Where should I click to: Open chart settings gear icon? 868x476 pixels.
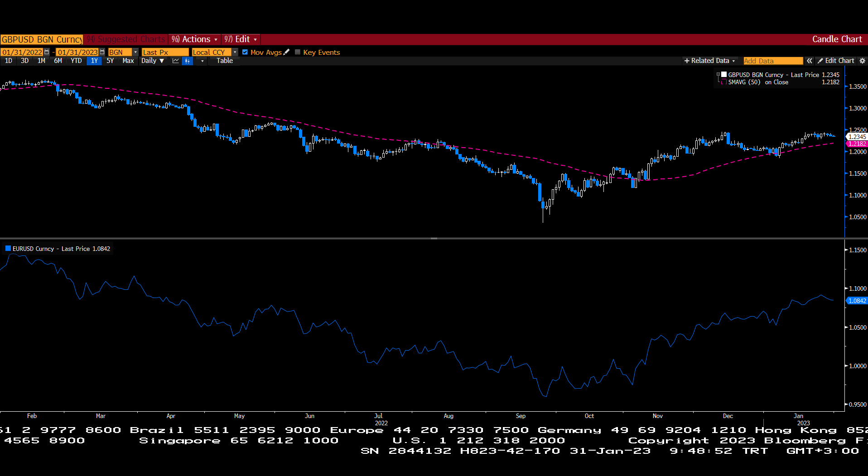tap(862, 61)
